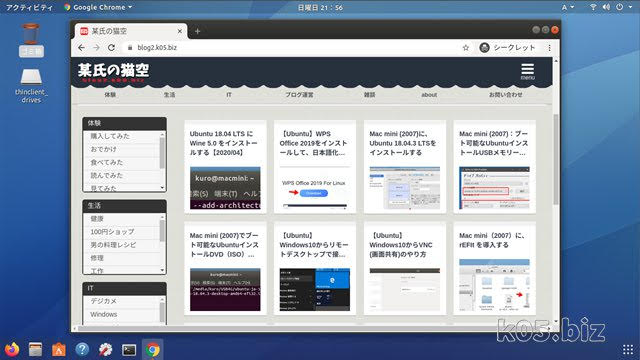Click the 某氏の猫空 site logo
Viewport: 640px width, 360px height.
[113, 73]
